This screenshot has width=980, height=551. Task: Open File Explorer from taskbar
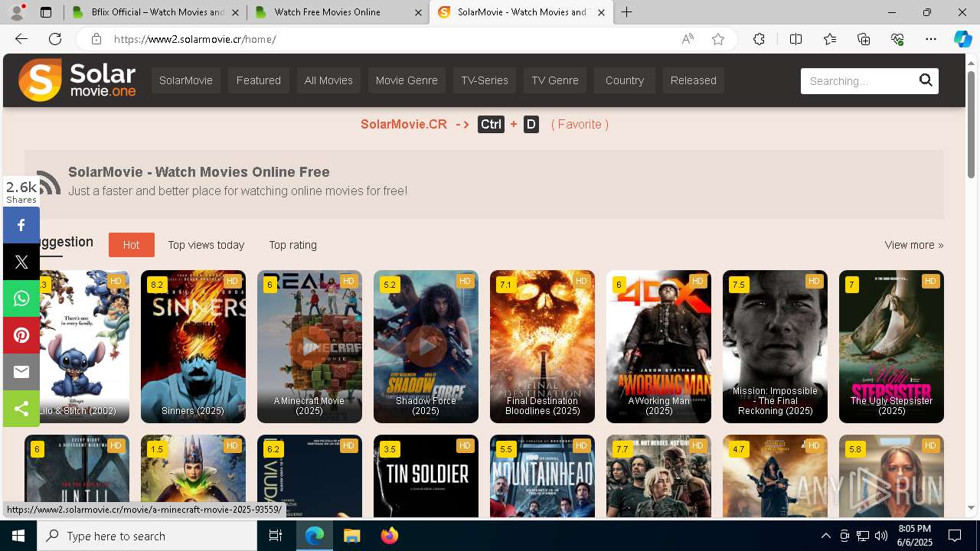[x=351, y=536]
